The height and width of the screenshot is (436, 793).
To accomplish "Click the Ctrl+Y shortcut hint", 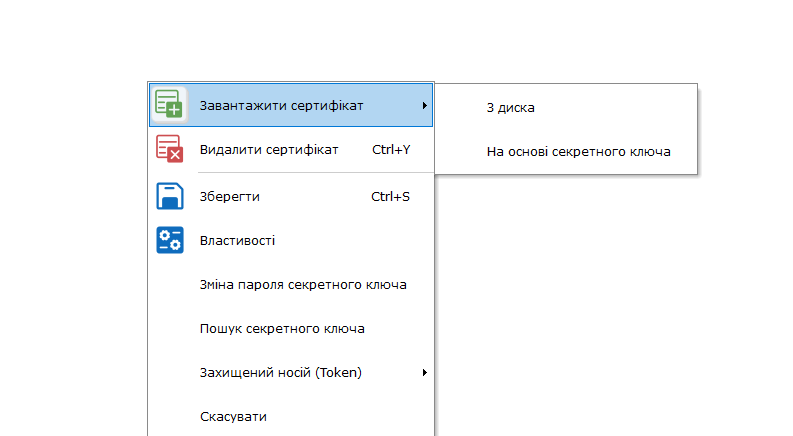I will coord(391,150).
